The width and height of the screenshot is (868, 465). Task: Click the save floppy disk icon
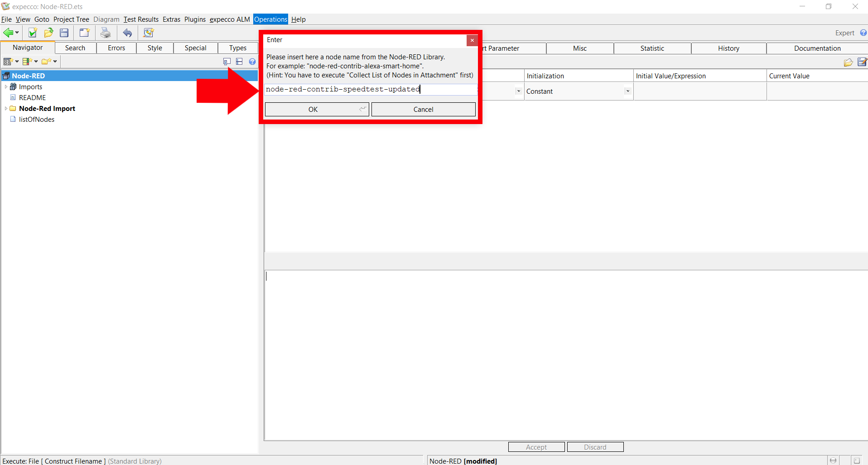64,33
